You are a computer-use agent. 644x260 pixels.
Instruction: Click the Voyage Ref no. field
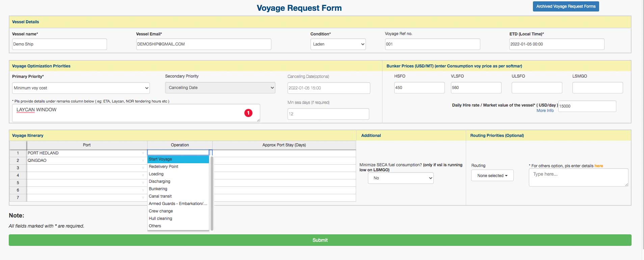click(x=432, y=44)
